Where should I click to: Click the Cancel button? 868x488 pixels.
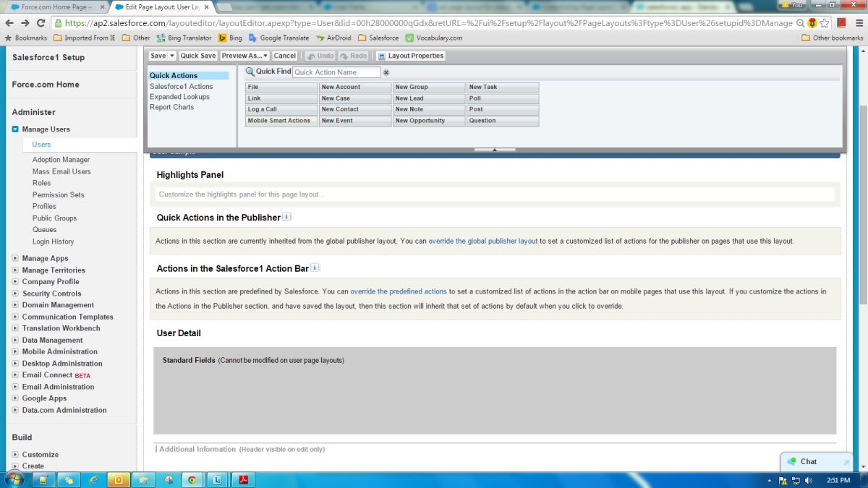click(285, 56)
